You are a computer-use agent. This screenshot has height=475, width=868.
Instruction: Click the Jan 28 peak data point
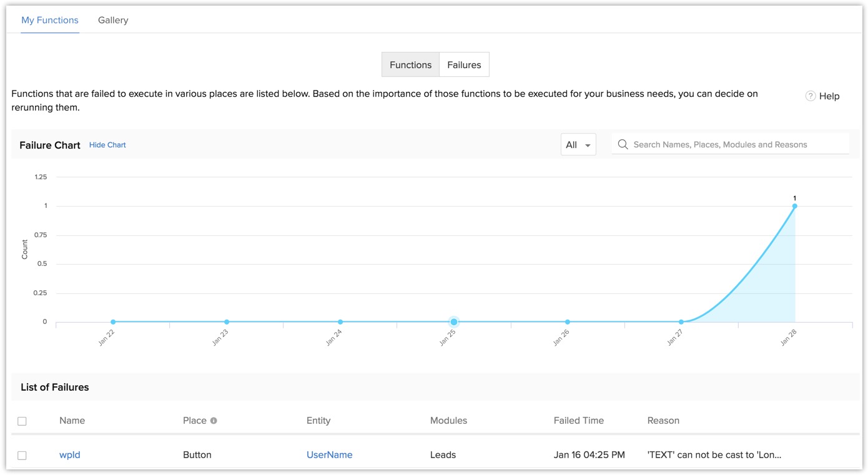point(794,206)
